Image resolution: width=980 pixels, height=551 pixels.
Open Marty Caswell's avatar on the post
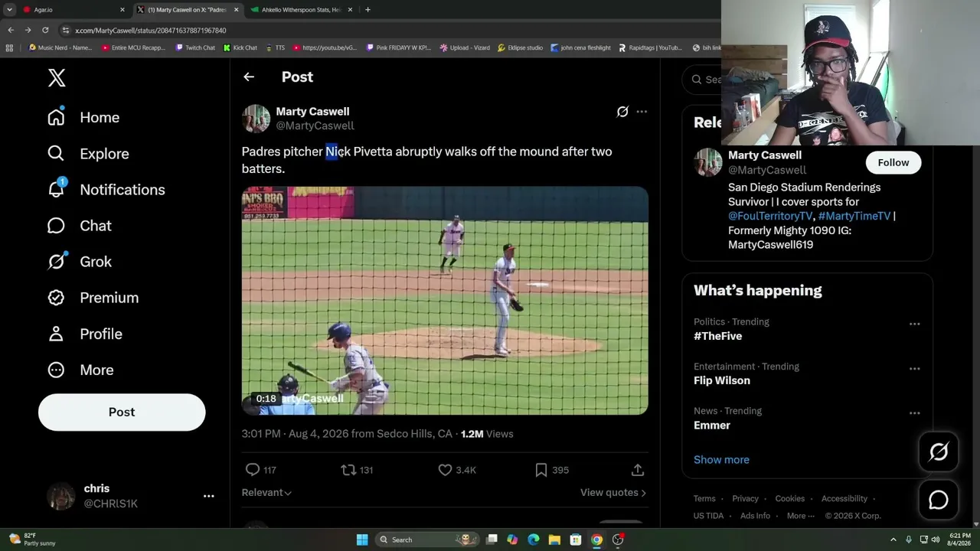(x=256, y=119)
